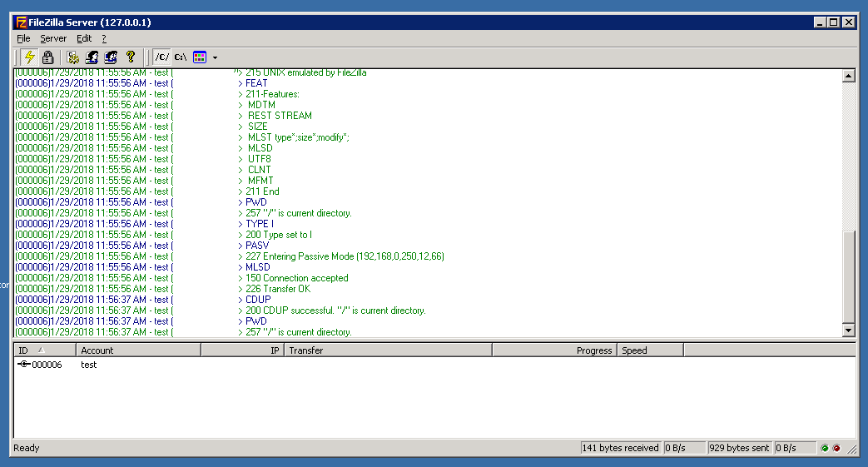Select the C:\ path display toggle

coord(181,57)
